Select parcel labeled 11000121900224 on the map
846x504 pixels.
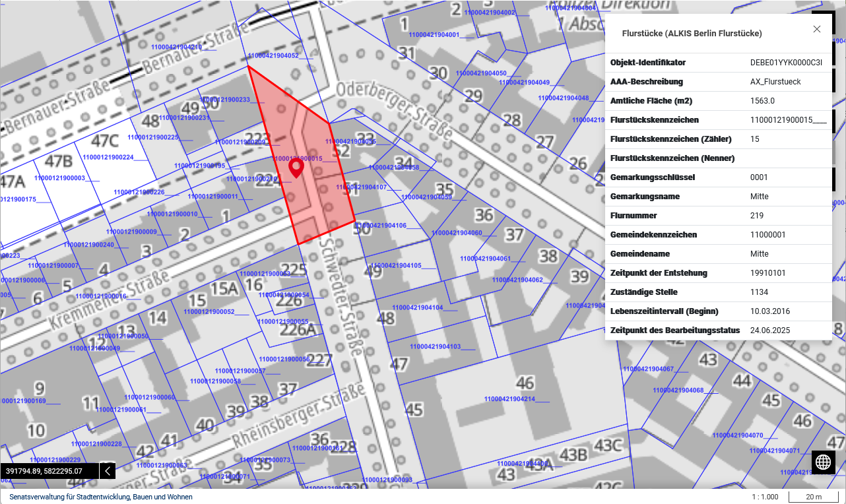[108, 158]
